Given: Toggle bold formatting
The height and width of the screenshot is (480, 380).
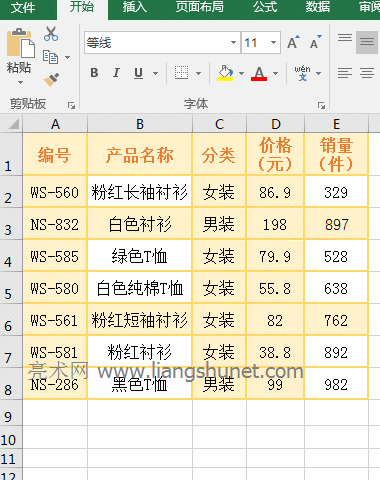Looking at the screenshot, I should 94,73.
